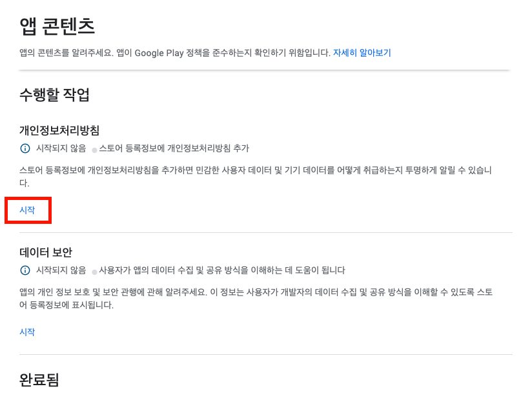
Task: Click the 수행할 작업 heading
Action: [x=54, y=95]
